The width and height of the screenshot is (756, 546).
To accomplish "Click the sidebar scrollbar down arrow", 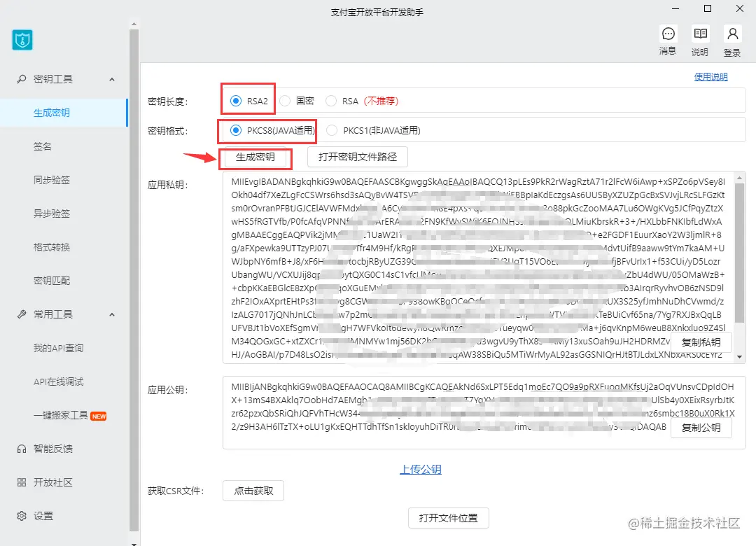I will pos(134,543).
